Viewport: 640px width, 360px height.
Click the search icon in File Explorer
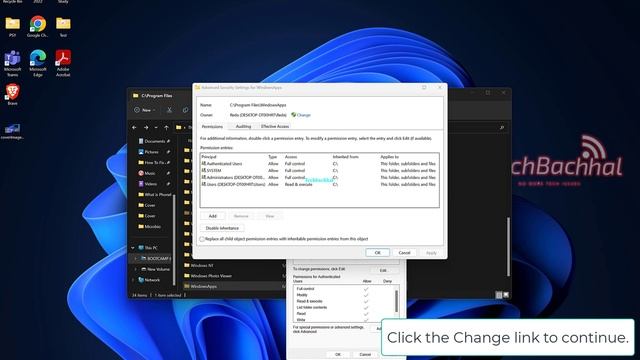502,128
